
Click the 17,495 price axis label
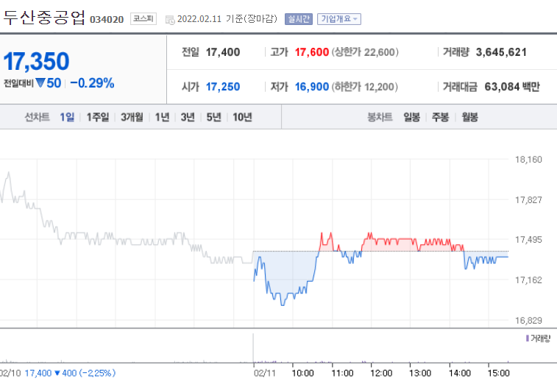(x=528, y=240)
